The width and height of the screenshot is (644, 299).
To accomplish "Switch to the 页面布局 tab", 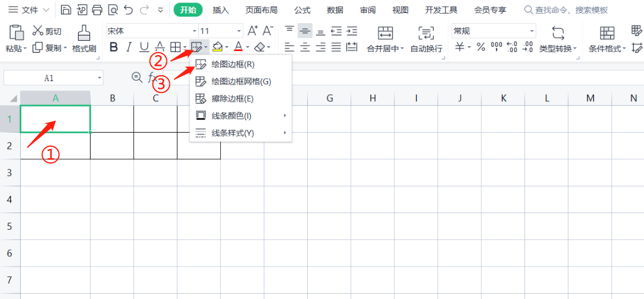I will pyautogui.click(x=261, y=10).
